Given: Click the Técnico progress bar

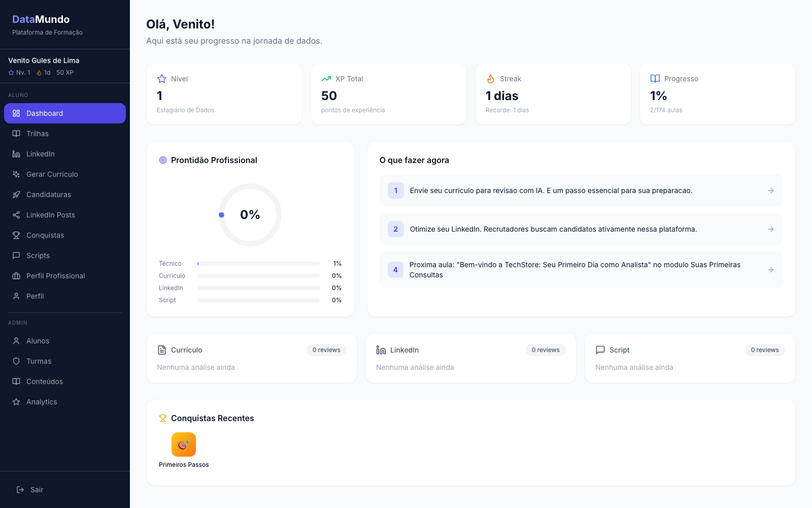Looking at the screenshot, I should point(259,264).
